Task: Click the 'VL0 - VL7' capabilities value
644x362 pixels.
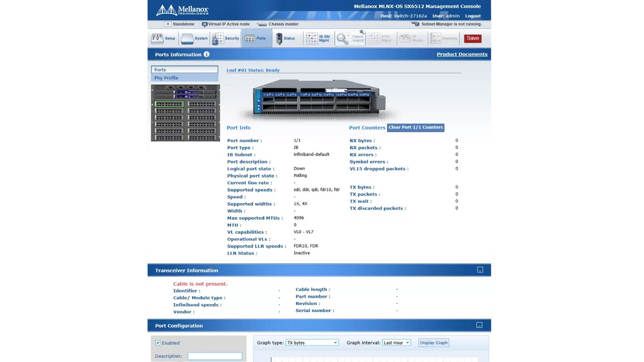Action: click(303, 232)
